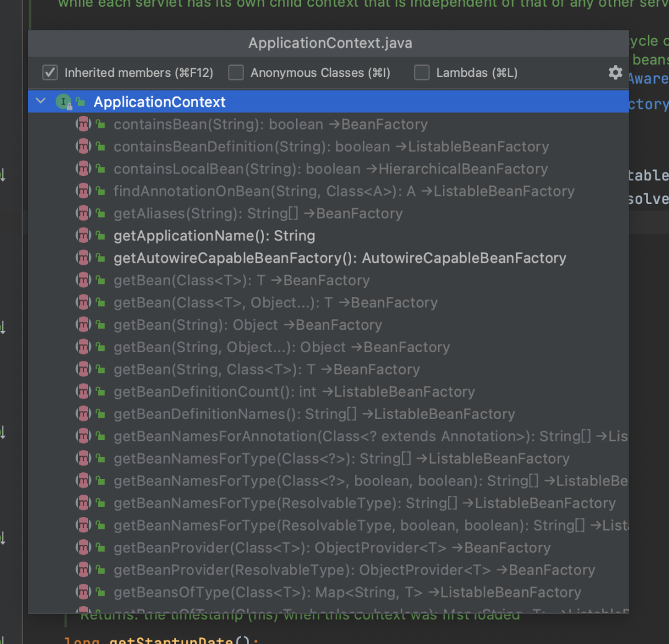Viewport: 669px width, 644px height.
Task: Collapse the ApplicationContext node
Action: (40, 100)
